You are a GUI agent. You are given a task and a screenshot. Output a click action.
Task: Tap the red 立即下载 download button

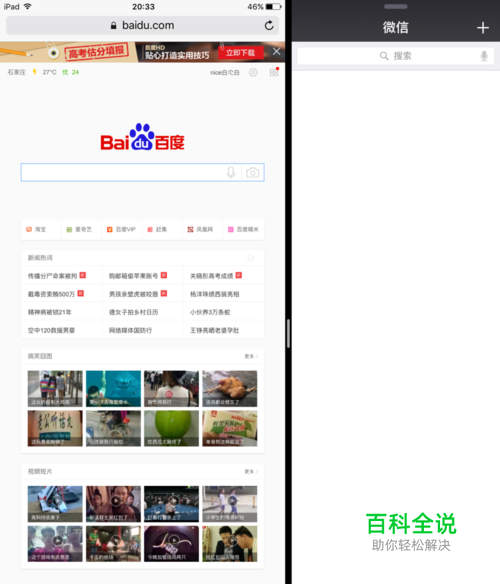[241, 53]
